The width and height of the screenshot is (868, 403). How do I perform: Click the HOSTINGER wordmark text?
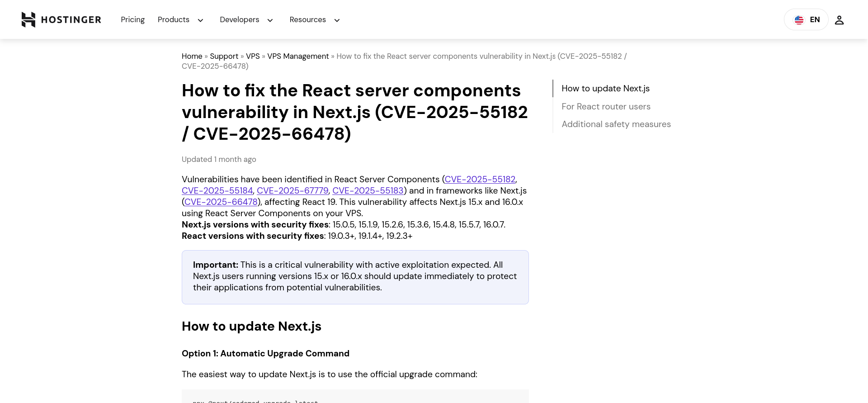(71, 20)
